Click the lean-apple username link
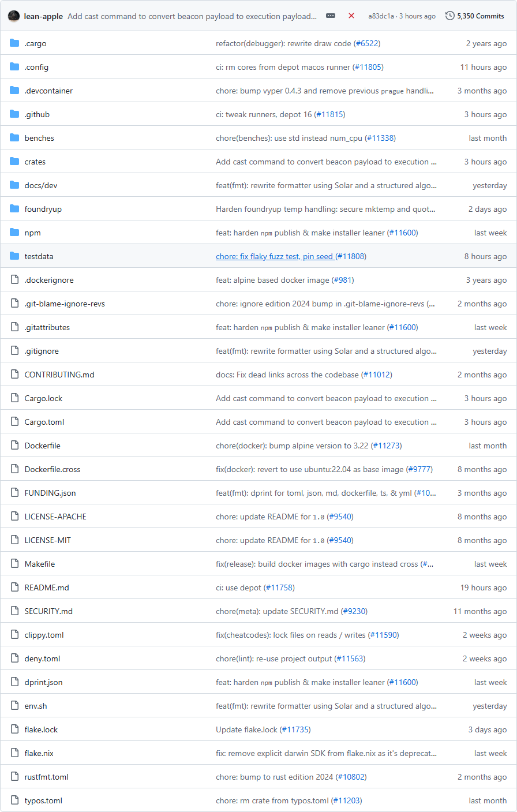 click(43, 16)
